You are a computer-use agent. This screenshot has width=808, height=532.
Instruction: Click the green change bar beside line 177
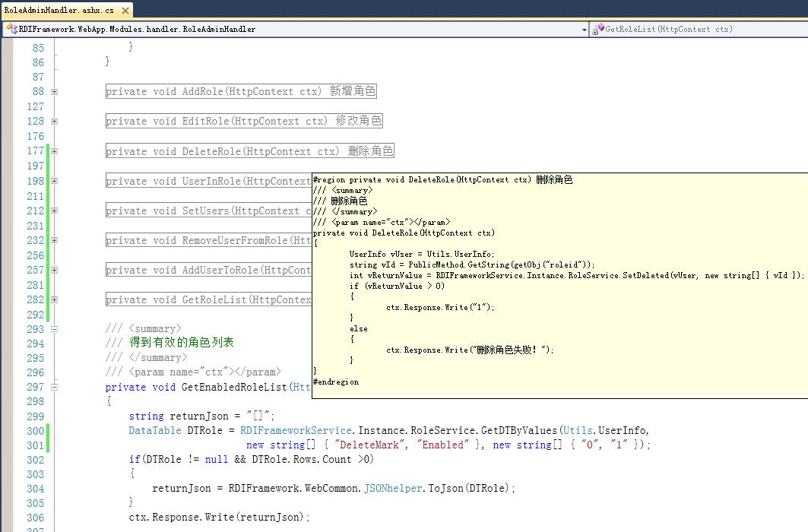coord(48,150)
